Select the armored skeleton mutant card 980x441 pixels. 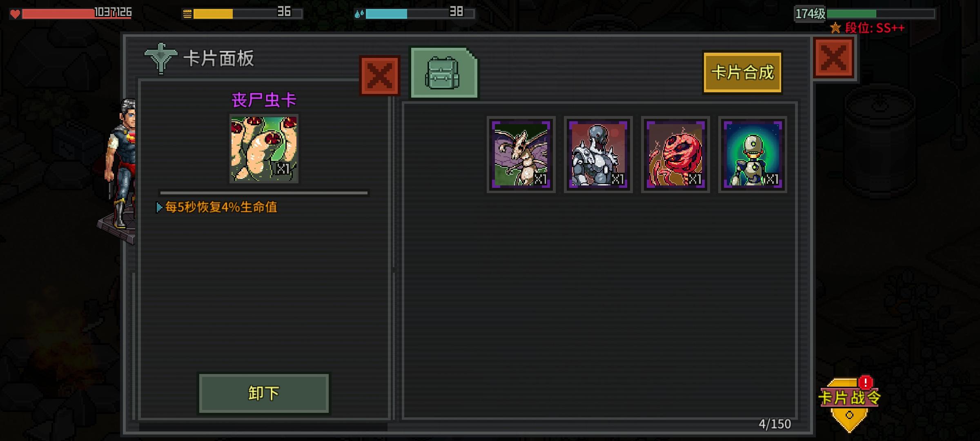click(x=598, y=154)
